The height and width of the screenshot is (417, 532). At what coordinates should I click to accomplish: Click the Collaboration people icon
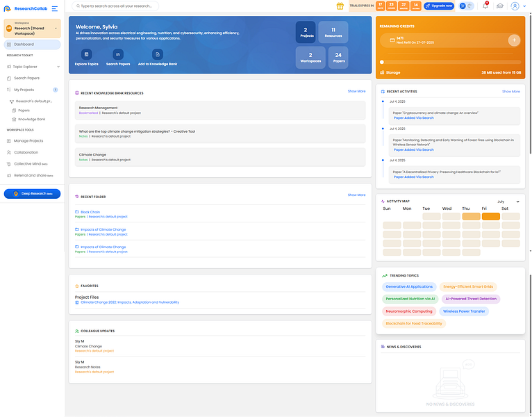coord(9,152)
